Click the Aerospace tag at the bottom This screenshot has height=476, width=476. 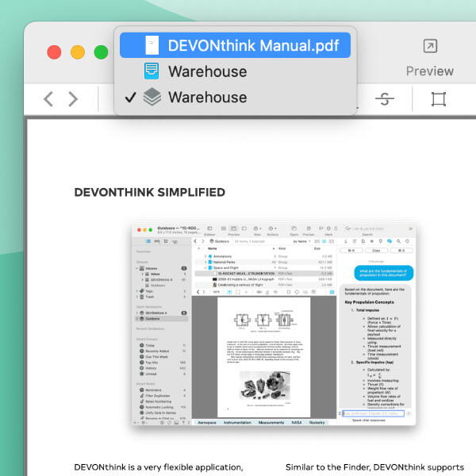click(208, 423)
